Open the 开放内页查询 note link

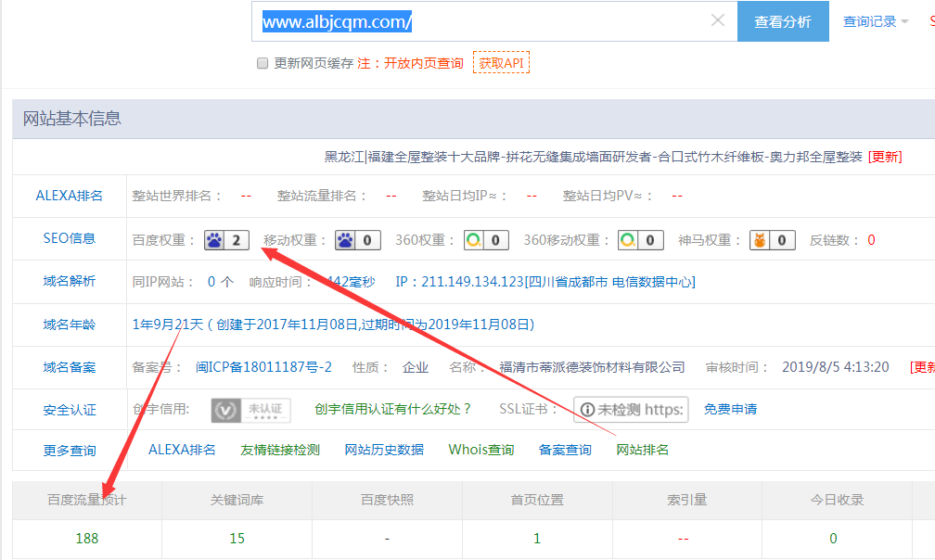(x=423, y=63)
